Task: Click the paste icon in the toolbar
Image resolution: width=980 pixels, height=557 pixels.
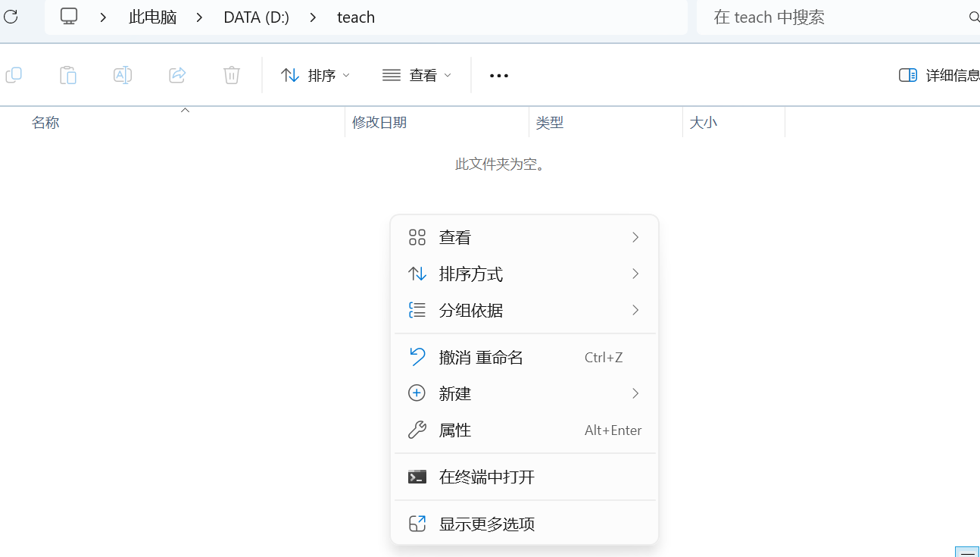Action: coord(67,75)
